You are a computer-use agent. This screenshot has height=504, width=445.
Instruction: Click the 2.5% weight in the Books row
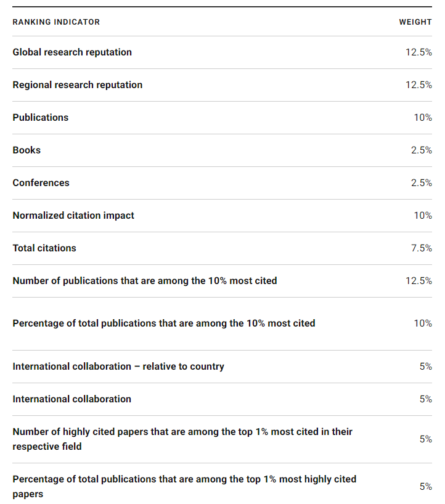[x=422, y=150]
